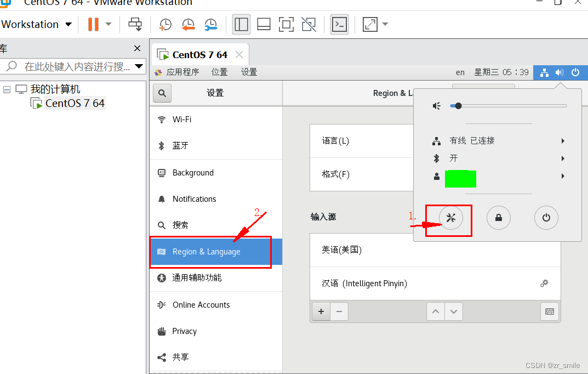Click the power icon in top bar
Image resolution: width=588 pixels, height=374 pixels.
pos(575,72)
